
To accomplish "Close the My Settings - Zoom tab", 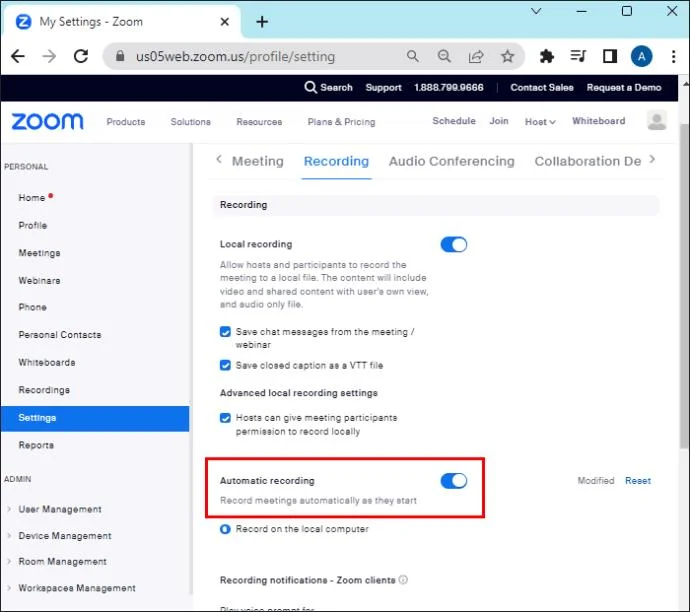I will pos(224,22).
